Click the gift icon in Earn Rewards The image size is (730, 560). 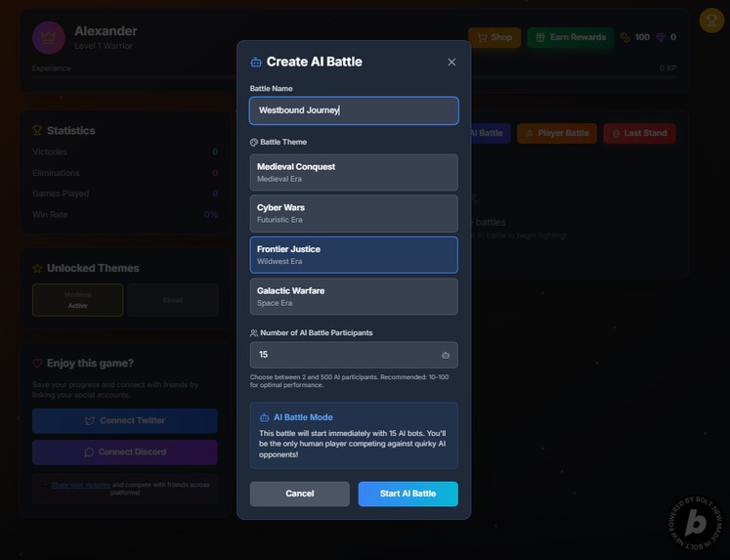click(x=540, y=37)
